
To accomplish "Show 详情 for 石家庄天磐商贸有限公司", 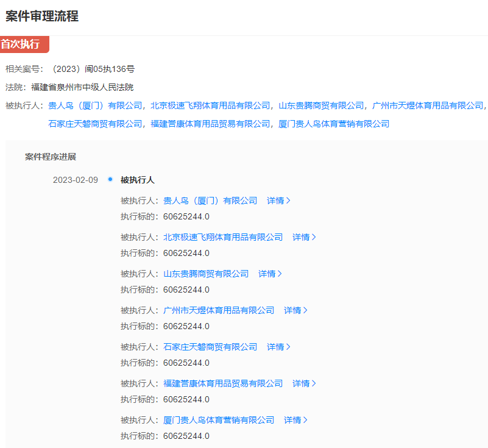I will coord(278,347).
